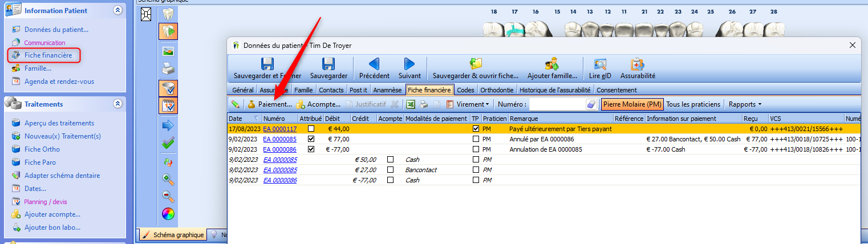Viewport: 868px width, 244px height.
Task: Open the color wheel picker
Action: point(168,214)
